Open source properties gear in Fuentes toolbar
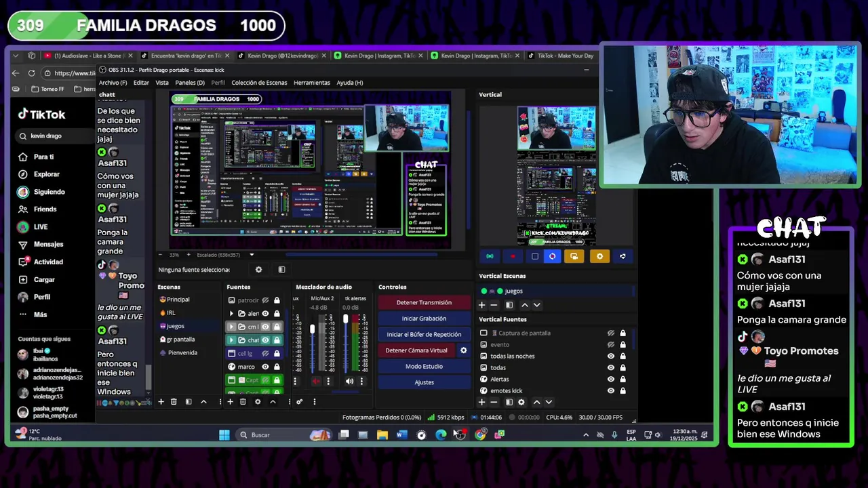The width and height of the screenshot is (868, 488). point(258,402)
